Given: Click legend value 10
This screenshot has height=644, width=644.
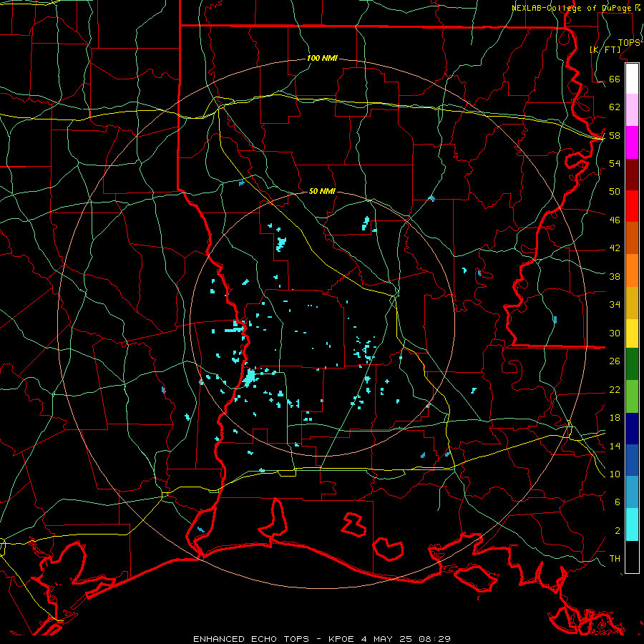Looking at the screenshot, I should (615, 474).
